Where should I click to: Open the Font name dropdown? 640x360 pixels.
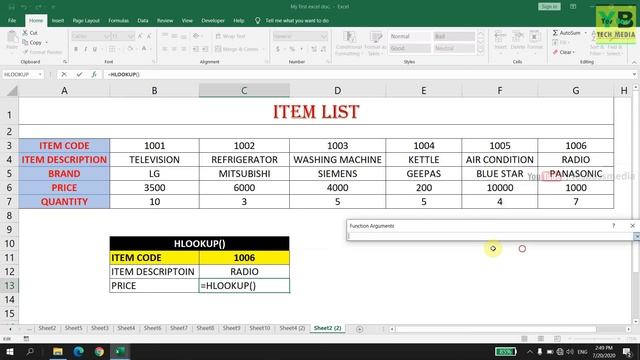(x=106, y=36)
